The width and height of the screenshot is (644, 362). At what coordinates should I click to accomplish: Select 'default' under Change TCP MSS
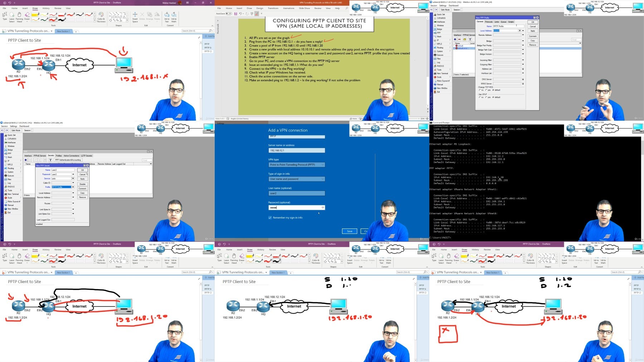[493, 90]
